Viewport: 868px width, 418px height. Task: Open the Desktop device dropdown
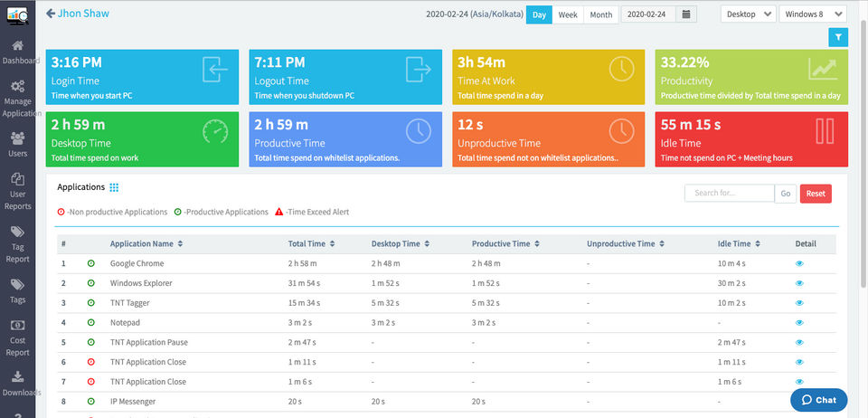pyautogui.click(x=749, y=14)
